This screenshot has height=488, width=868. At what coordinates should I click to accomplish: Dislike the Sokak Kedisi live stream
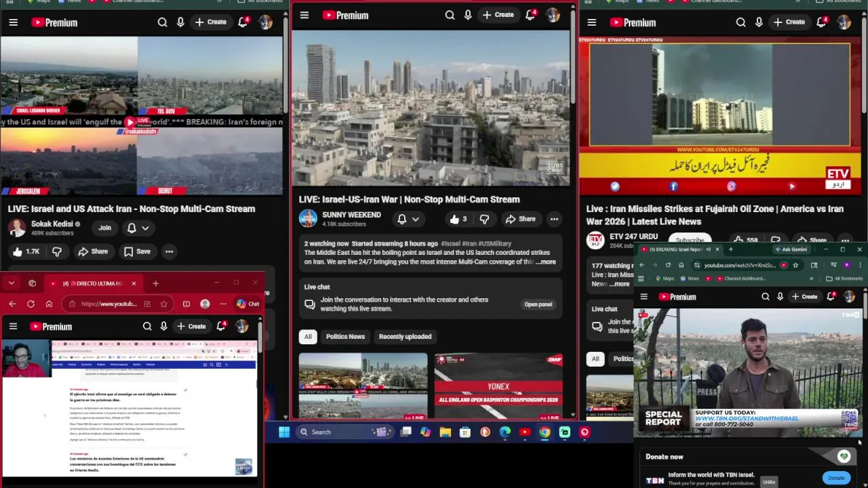click(57, 251)
